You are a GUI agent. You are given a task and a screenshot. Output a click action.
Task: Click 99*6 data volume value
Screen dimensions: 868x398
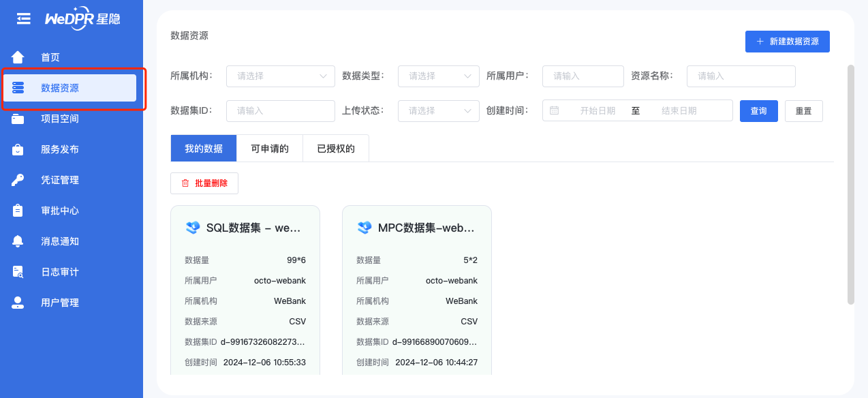[x=296, y=260]
